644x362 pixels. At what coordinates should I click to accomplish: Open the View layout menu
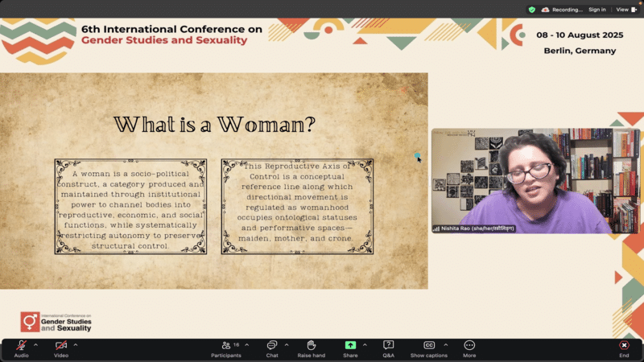pyautogui.click(x=624, y=10)
